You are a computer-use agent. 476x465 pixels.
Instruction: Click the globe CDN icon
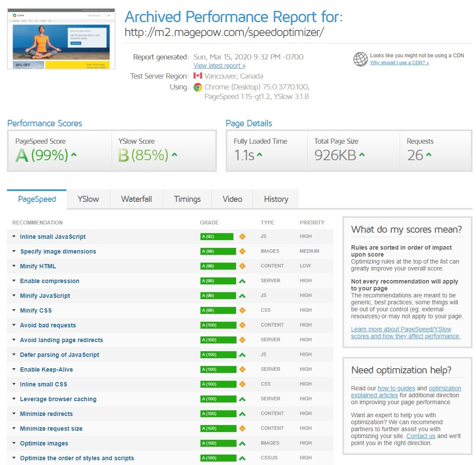(360, 59)
